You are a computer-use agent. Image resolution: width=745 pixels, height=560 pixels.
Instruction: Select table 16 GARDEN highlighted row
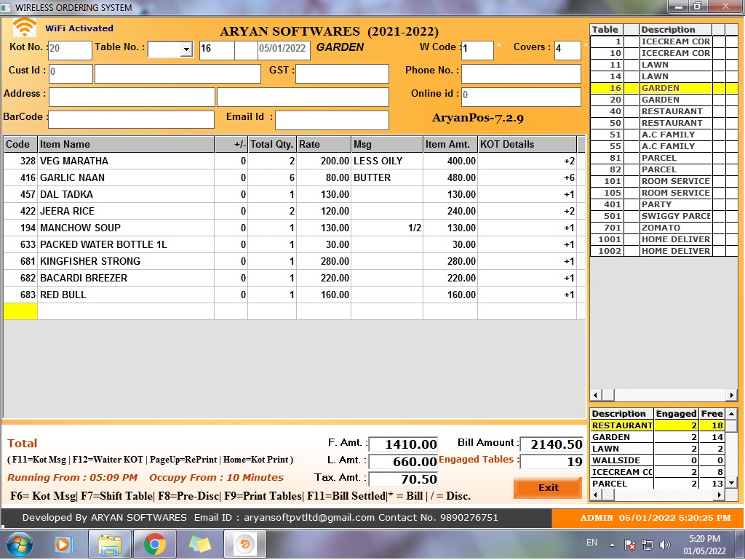(x=664, y=88)
